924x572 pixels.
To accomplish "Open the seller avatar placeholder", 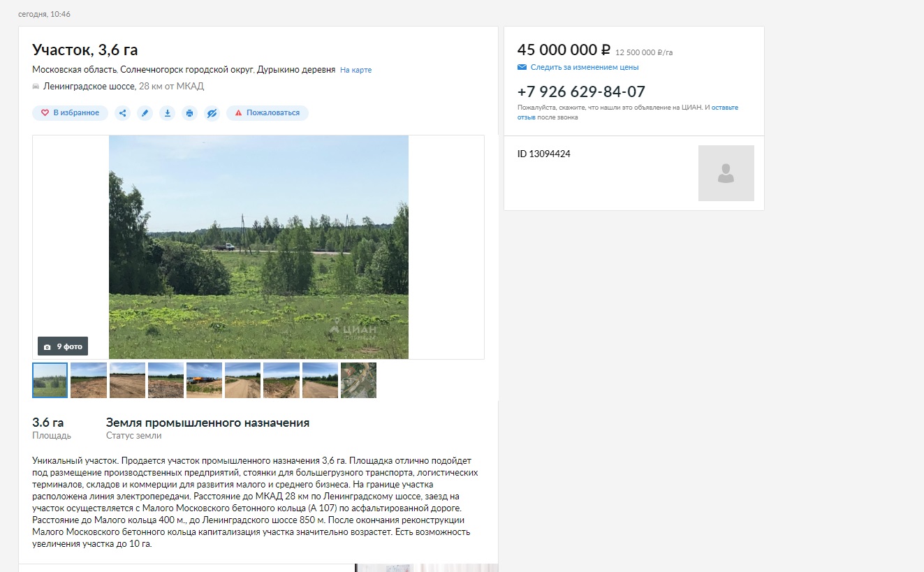I will (x=726, y=173).
